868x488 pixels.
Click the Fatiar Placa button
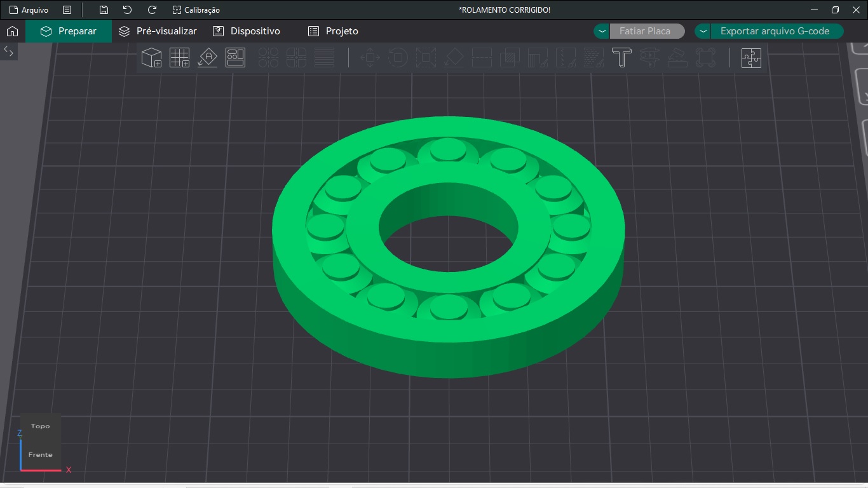pyautogui.click(x=647, y=31)
